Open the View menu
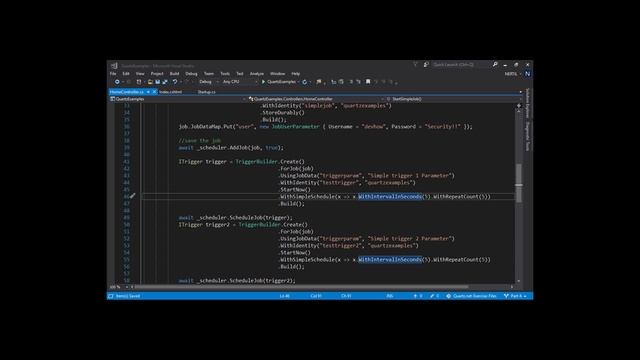Image resolution: width=640 pixels, height=360 pixels. [x=140, y=74]
